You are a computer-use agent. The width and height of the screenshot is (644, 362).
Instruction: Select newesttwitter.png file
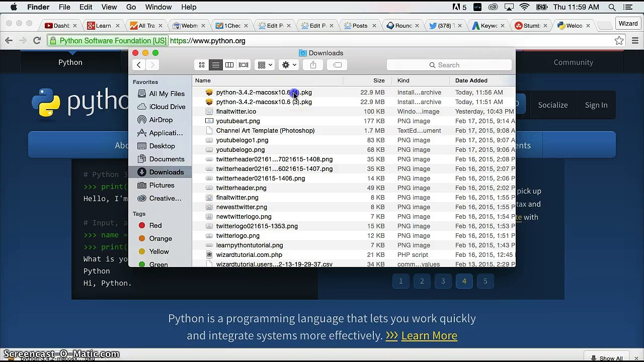354,207
